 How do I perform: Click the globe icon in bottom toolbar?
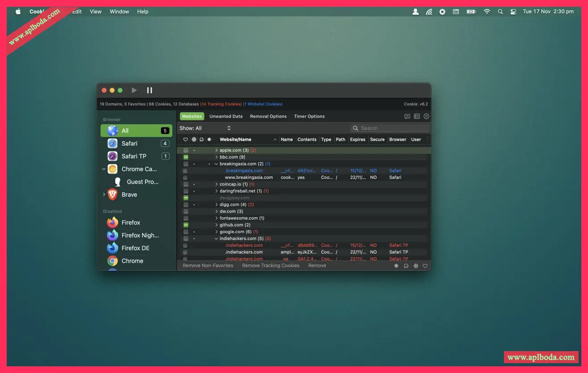coord(416,266)
